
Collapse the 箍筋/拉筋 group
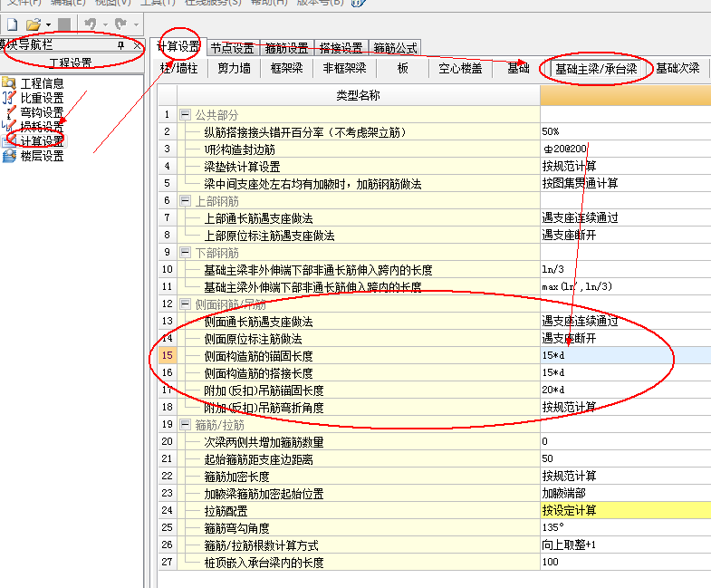(185, 425)
